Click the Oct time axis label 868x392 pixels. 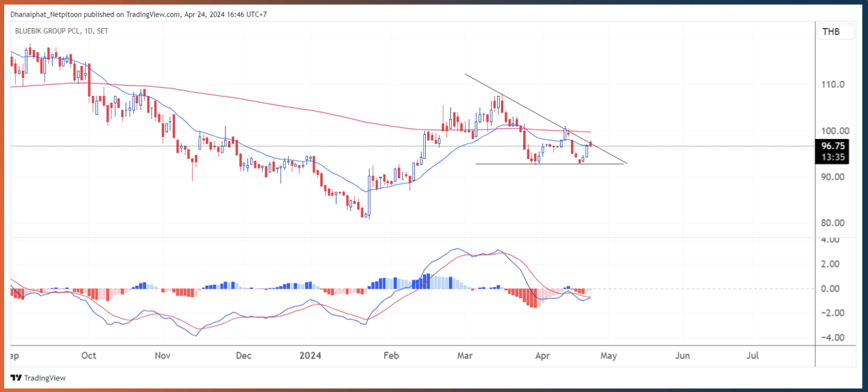[88, 356]
